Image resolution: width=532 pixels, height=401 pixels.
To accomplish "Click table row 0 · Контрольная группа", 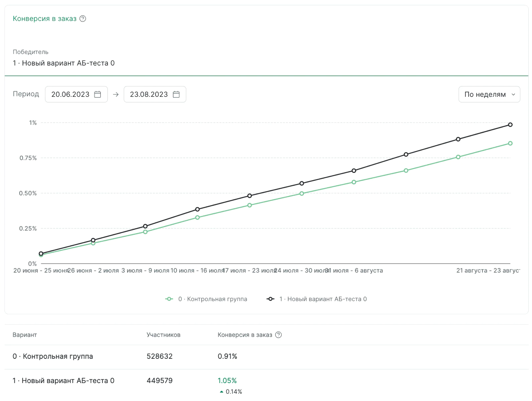I will [266, 356].
